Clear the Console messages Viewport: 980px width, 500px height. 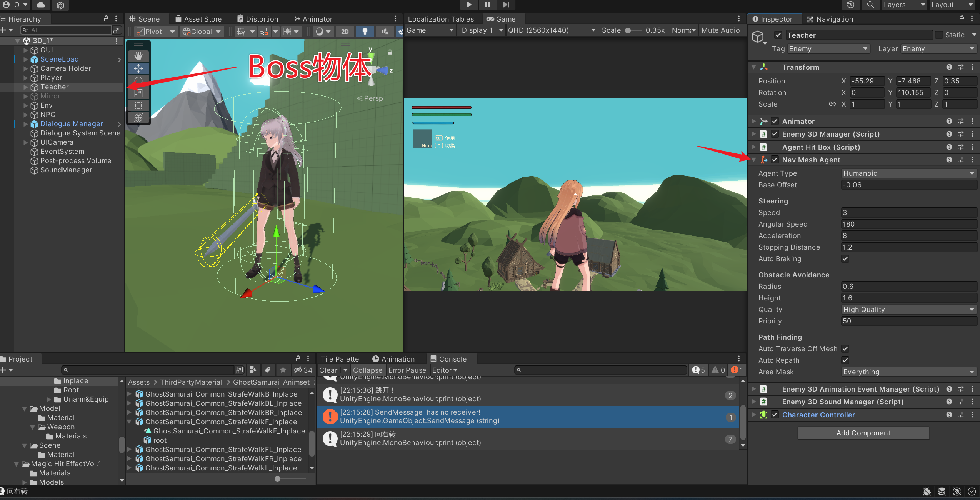tap(329, 370)
